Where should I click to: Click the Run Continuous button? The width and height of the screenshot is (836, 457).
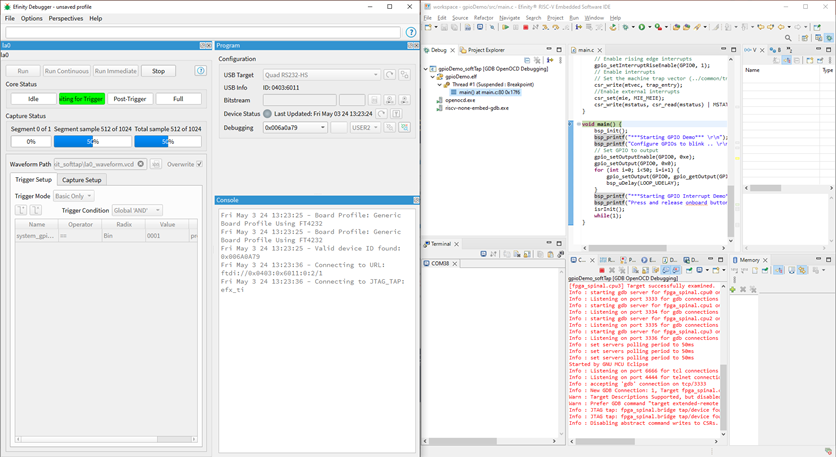point(67,71)
